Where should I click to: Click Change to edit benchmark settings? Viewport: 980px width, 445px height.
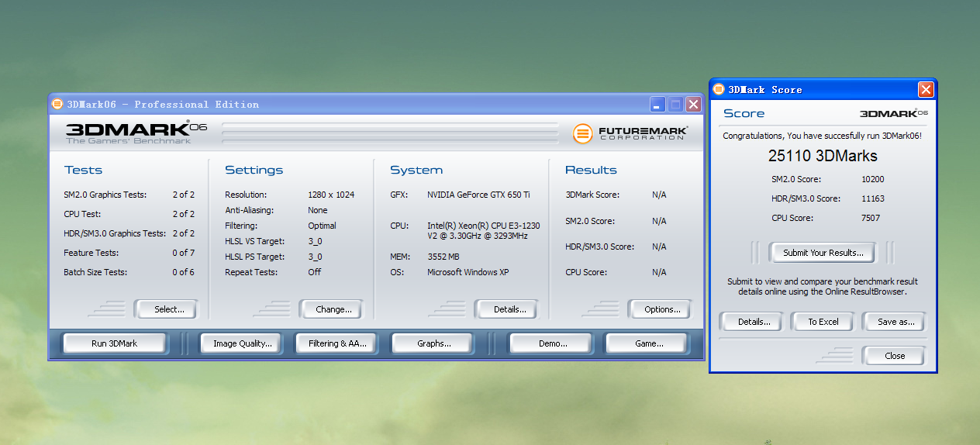click(x=333, y=309)
